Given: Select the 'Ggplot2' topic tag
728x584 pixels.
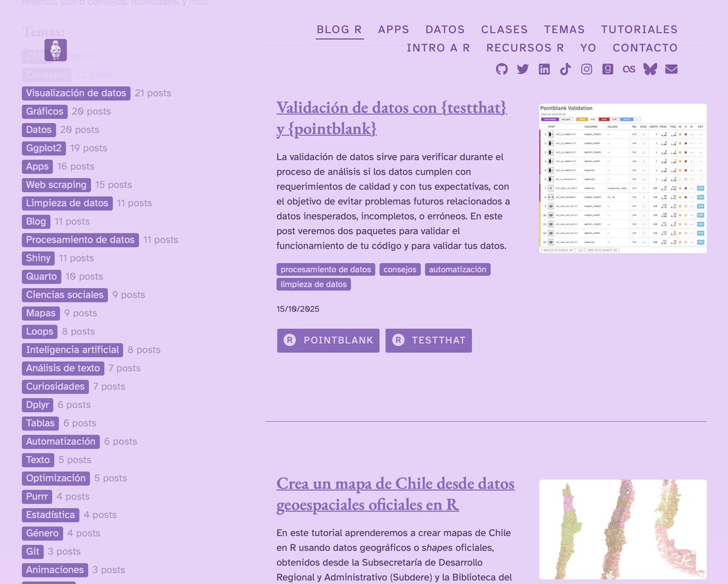Looking at the screenshot, I should [44, 148].
